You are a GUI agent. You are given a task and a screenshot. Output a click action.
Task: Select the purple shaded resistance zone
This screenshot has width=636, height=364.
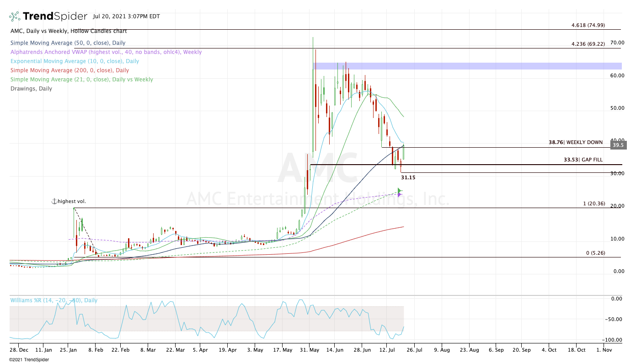467,66
